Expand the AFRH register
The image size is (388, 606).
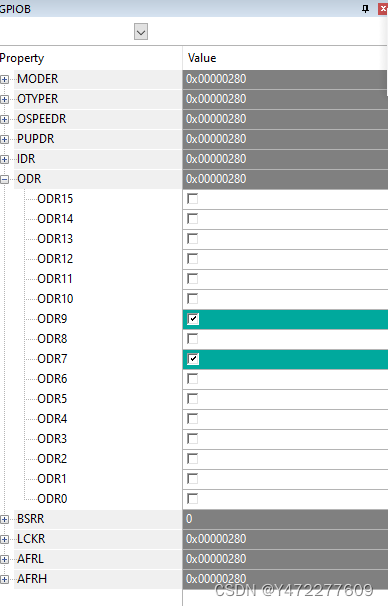(x=5, y=579)
